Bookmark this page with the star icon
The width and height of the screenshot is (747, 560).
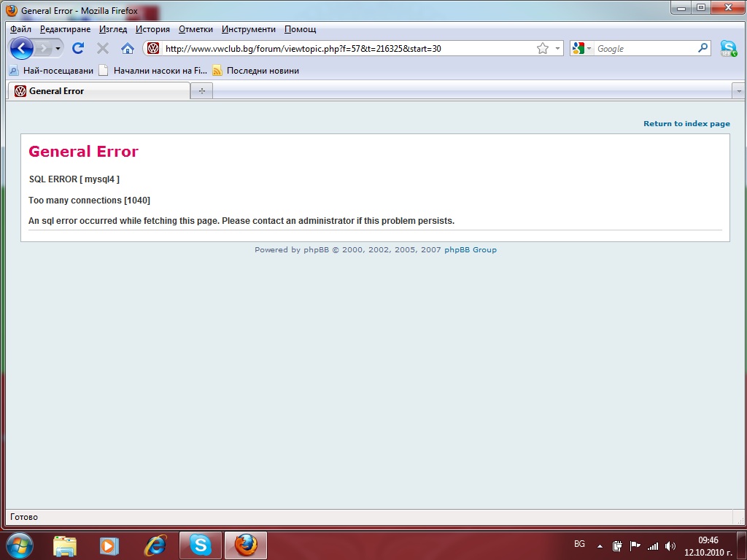click(x=542, y=49)
